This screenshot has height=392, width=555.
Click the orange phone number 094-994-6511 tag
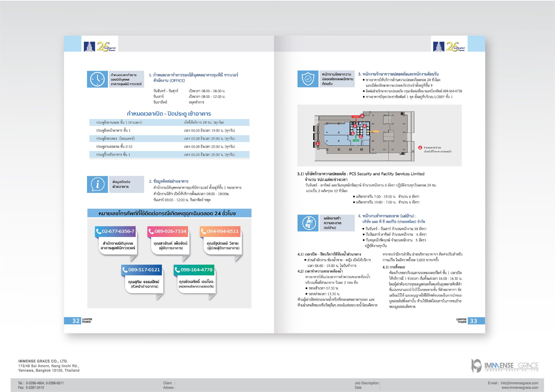tap(220, 231)
